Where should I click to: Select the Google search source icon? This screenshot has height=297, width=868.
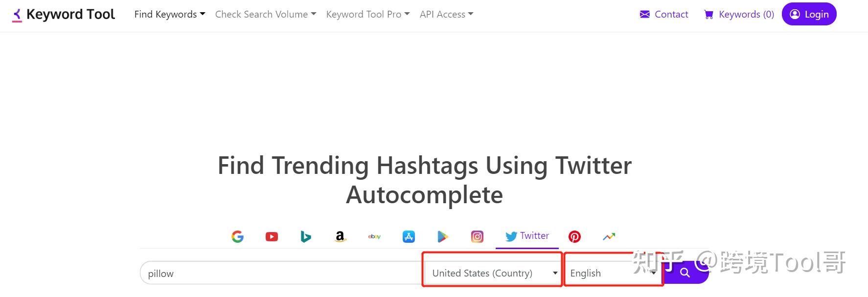[x=237, y=237]
